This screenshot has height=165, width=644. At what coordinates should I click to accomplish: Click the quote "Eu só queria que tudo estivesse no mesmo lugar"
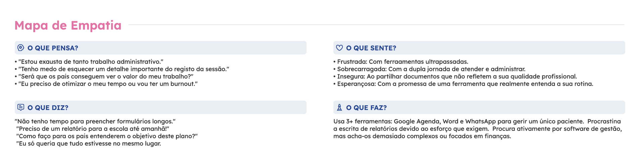tap(89, 144)
